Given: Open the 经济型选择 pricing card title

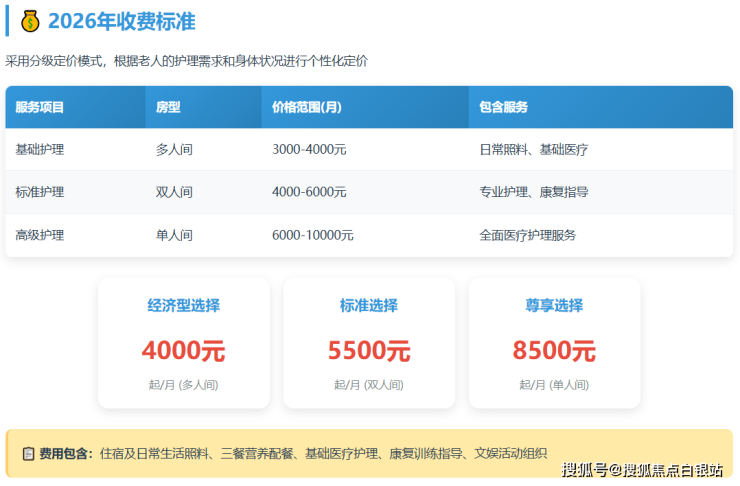Looking at the screenshot, I should click(183, 306).
